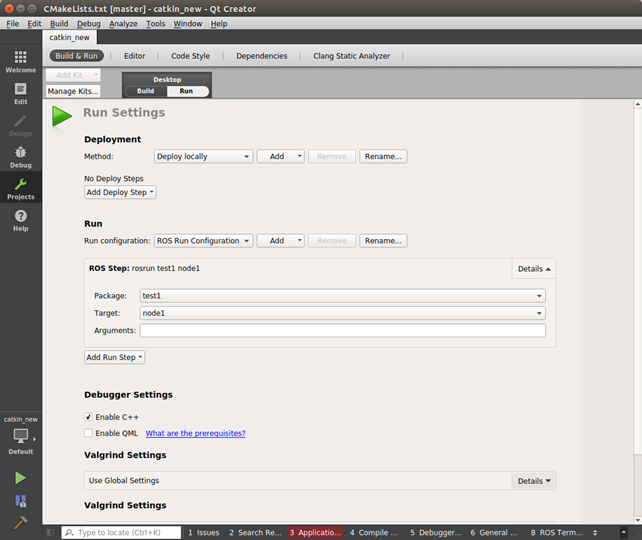Open the deployment Add dropdown
The height and width of the screenshot is (540, 642).
(x=280, y=156)
